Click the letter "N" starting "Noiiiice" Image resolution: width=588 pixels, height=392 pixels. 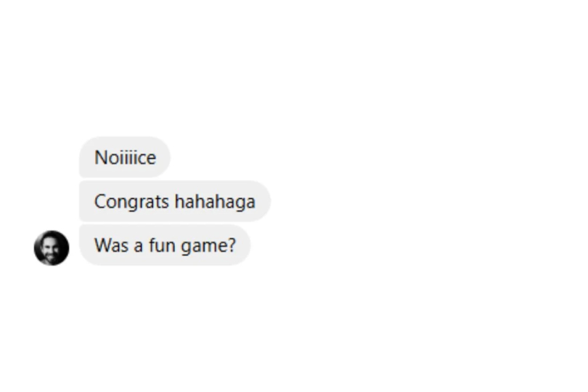point(101,158)
